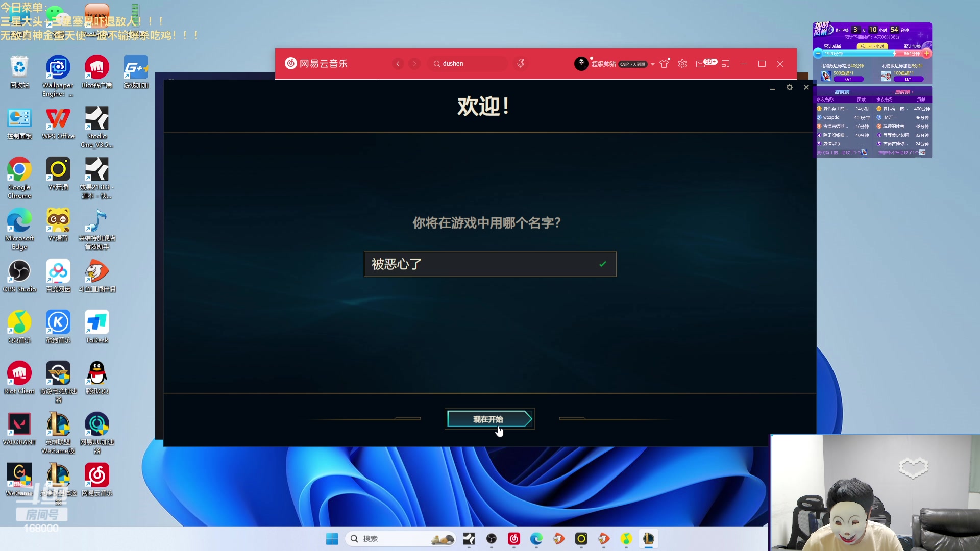Go forward in NetEase Cloud Music
The height and width of the screenshot is (551, 980).
tap(414, 64)
